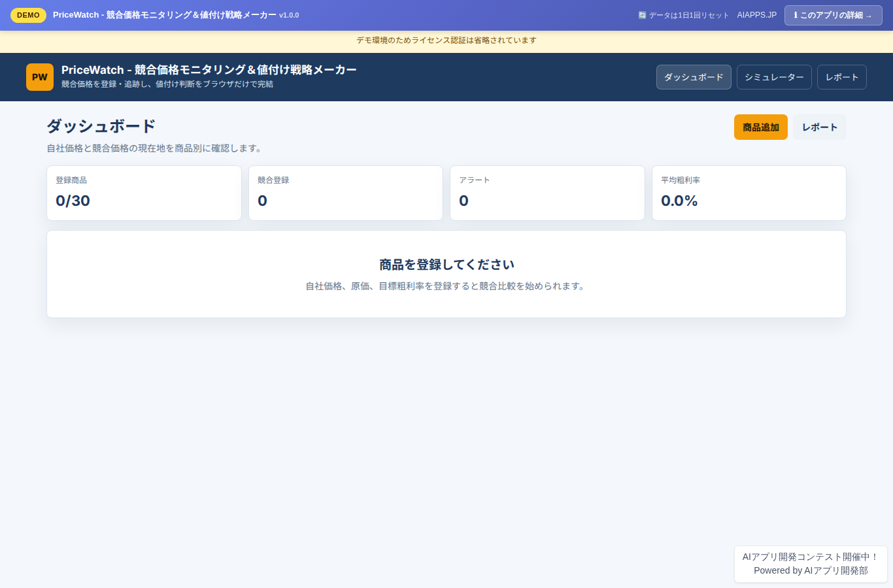Click the ダッシュボード page heading
The width and height of the screenshot is (893, 588).
101,126
